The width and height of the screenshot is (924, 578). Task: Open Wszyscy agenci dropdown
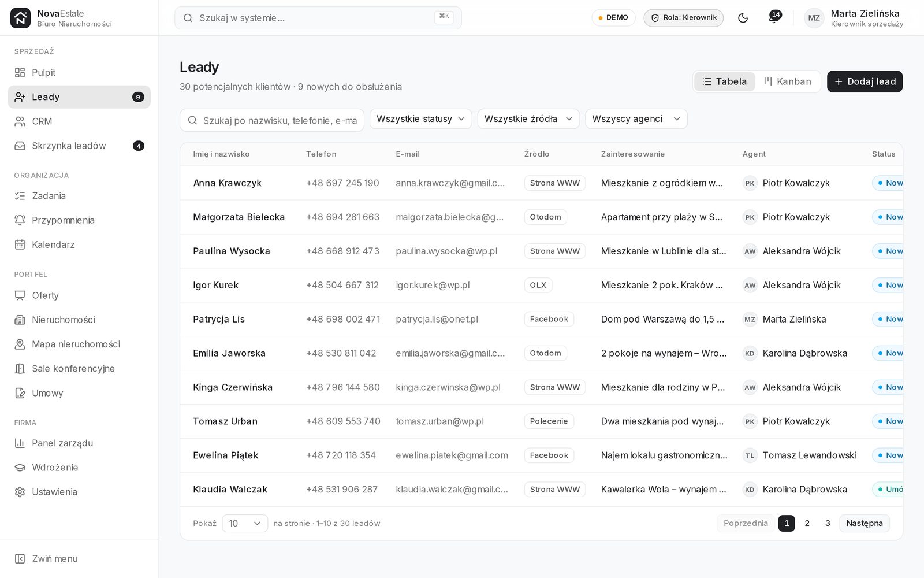[636, 119]
